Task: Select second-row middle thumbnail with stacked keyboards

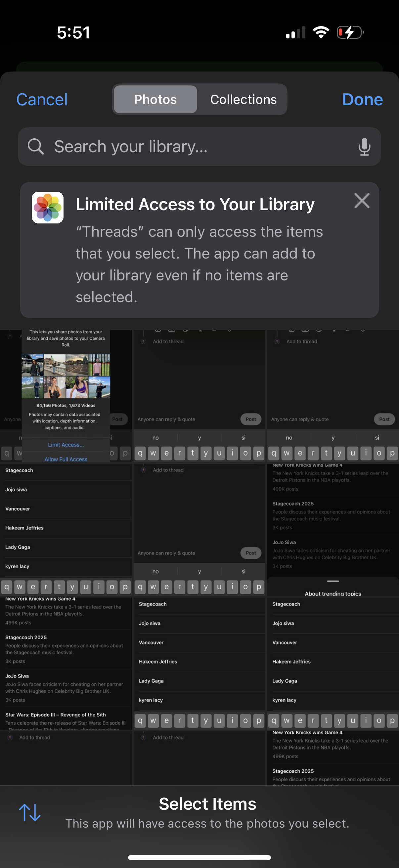Action: tap(199, 530)
